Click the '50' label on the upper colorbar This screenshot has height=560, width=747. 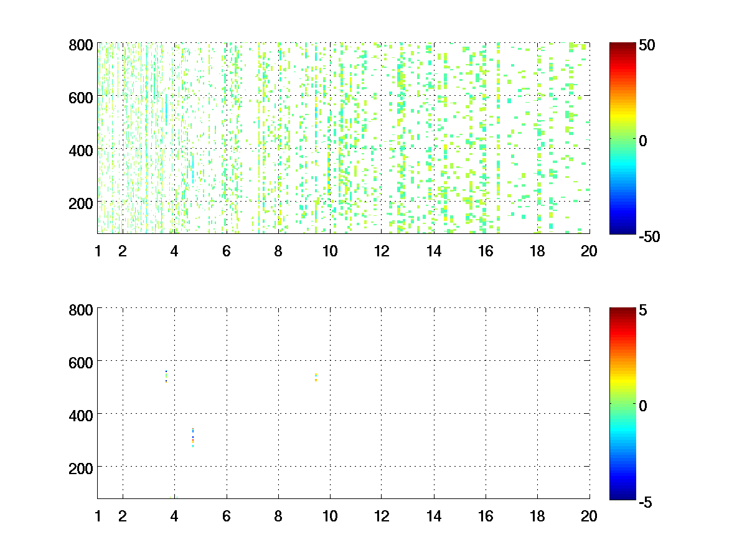pyautogui.click(x=647, y=45)
